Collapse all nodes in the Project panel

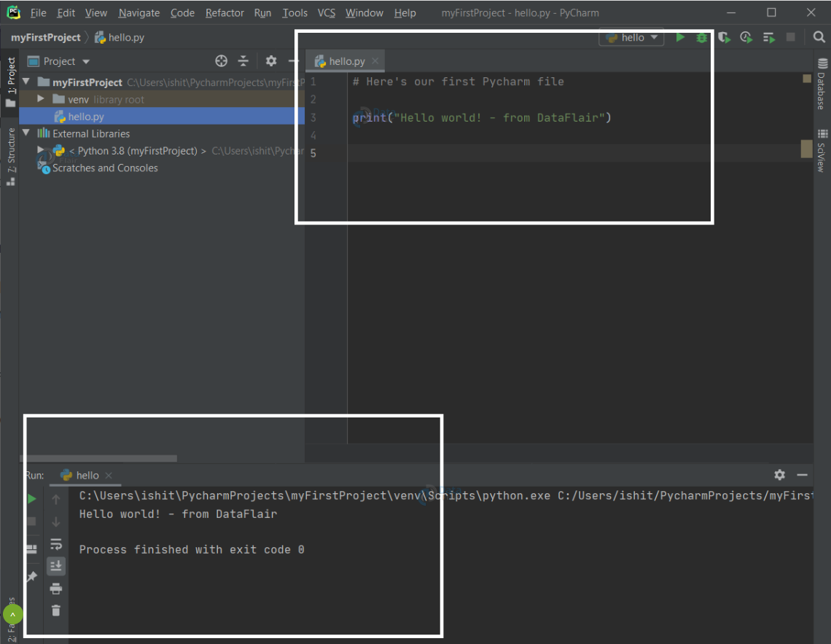[243, 61]
